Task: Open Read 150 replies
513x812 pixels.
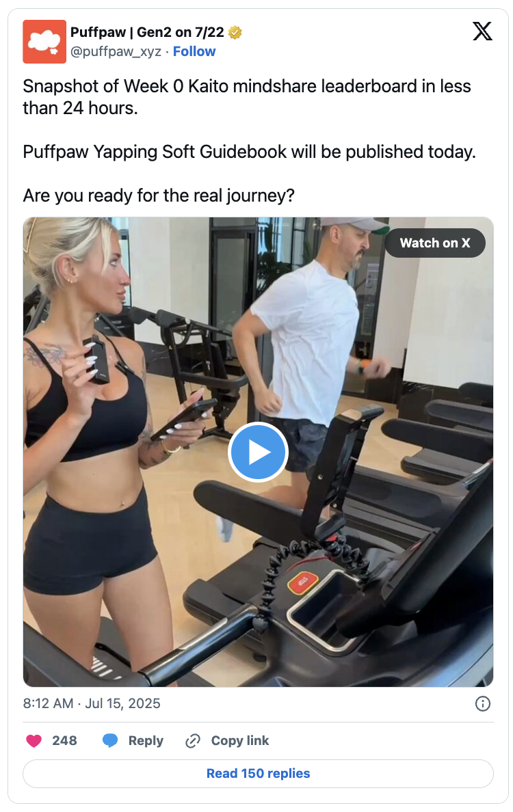Action: pos(258,773)
